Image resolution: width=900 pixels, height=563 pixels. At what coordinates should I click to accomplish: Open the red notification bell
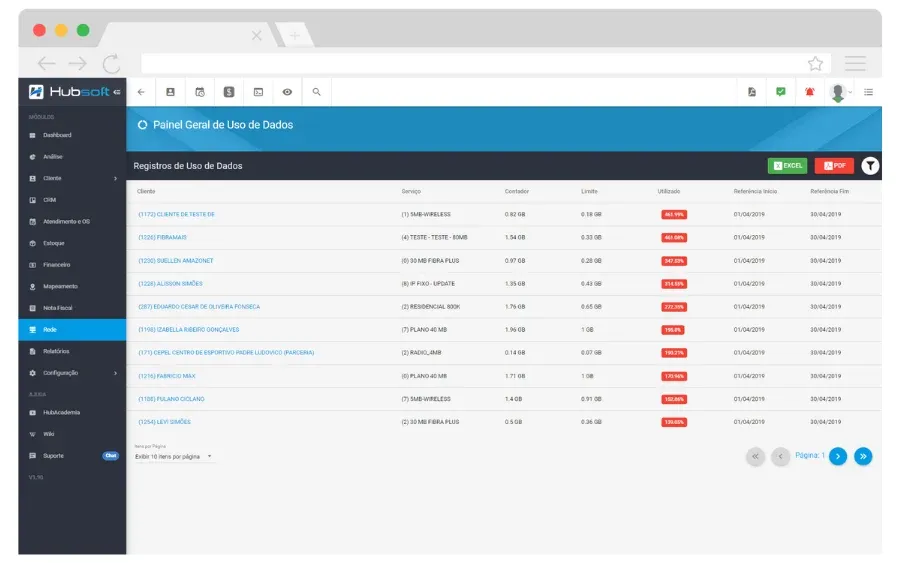(x=810, y=92)
